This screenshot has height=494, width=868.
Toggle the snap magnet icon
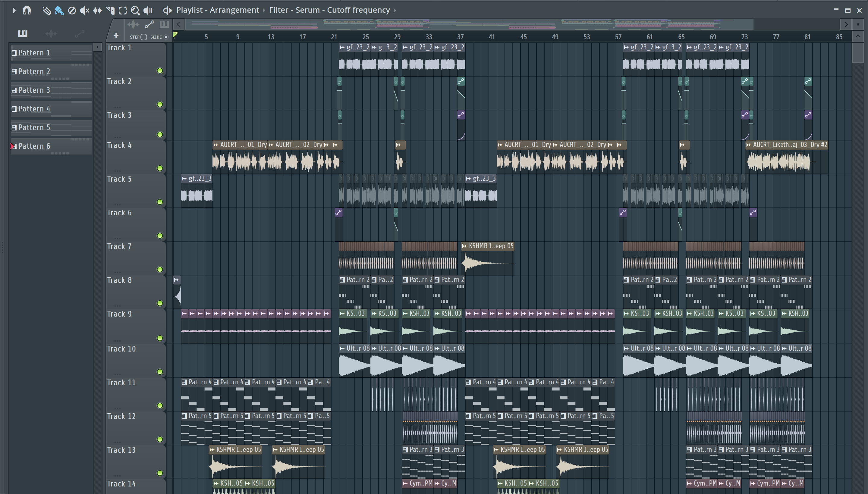27,11
